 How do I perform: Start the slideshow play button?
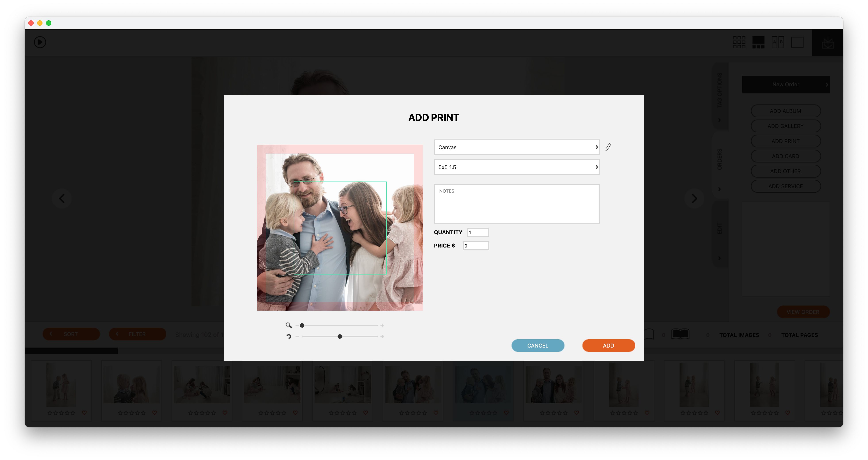point(40,42)
